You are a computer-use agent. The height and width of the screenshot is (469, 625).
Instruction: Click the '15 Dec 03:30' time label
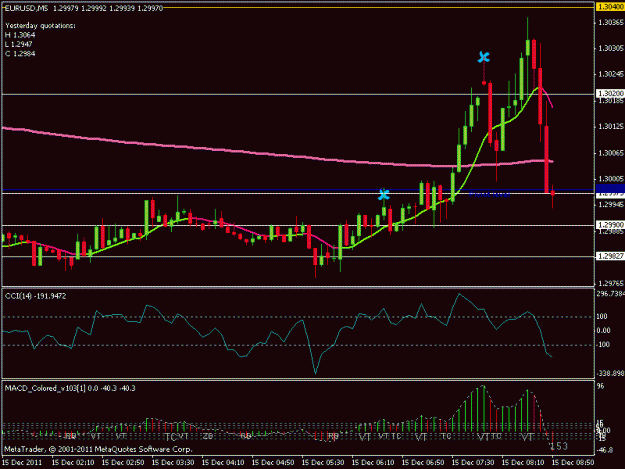pos(173,463)
